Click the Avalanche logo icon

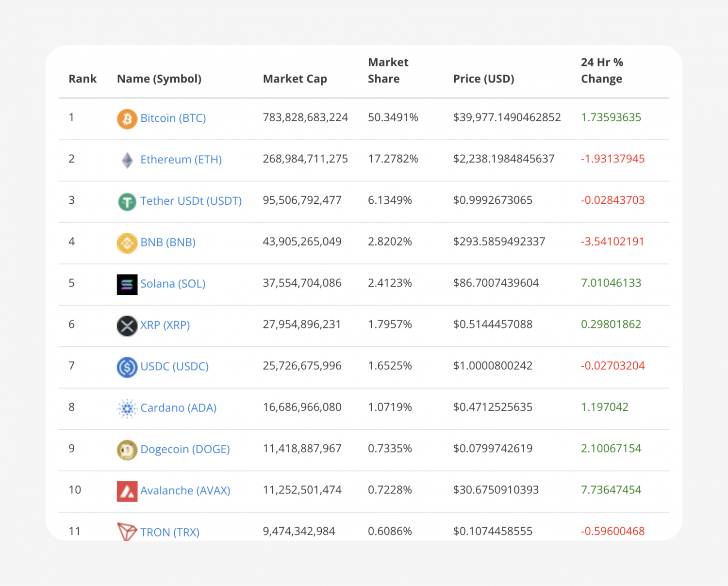coord(127,491)
